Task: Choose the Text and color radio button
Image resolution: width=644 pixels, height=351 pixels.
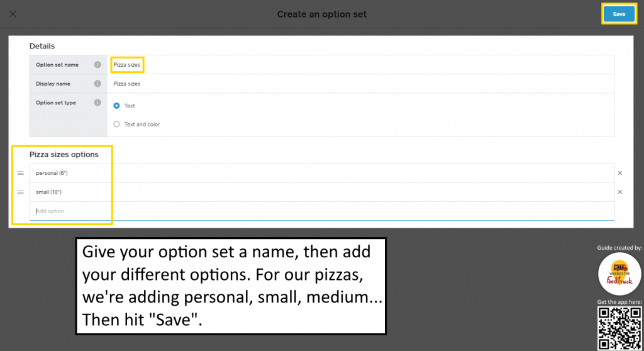Action: 116,124
